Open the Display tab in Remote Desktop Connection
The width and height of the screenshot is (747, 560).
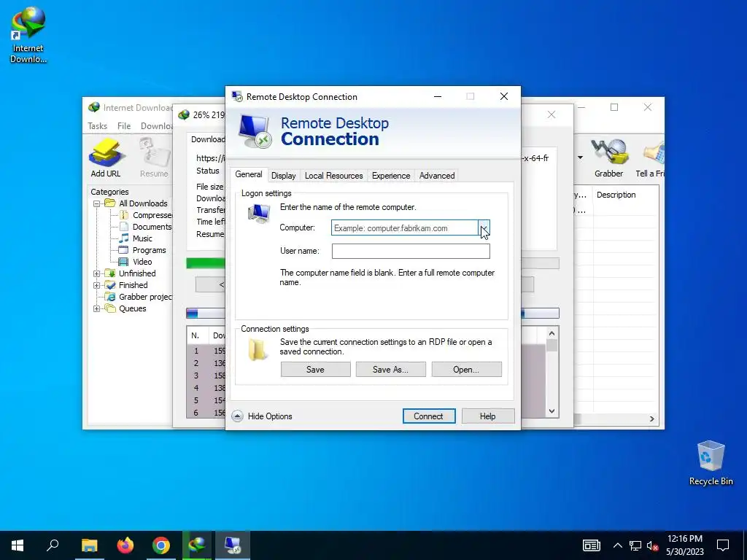click(x=284, y=176)
